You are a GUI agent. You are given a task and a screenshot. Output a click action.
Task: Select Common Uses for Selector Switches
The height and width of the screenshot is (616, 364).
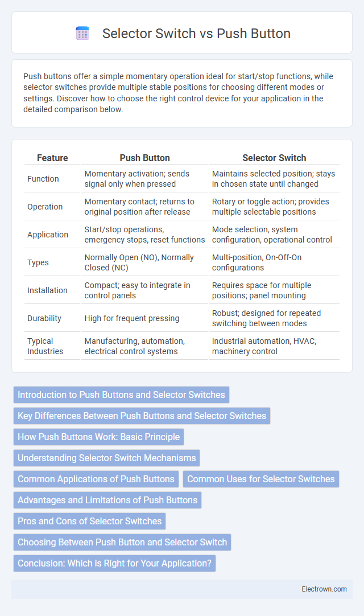tap(260, 479)
